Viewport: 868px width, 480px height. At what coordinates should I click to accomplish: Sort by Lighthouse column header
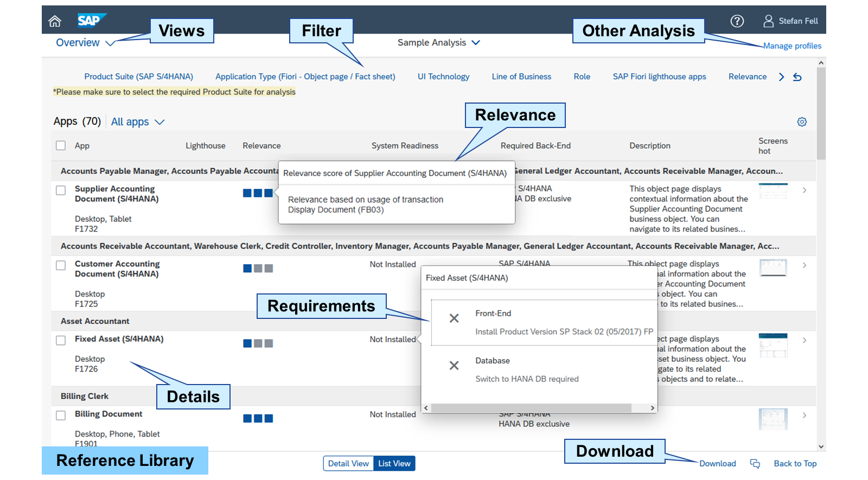tap(205, 146)
